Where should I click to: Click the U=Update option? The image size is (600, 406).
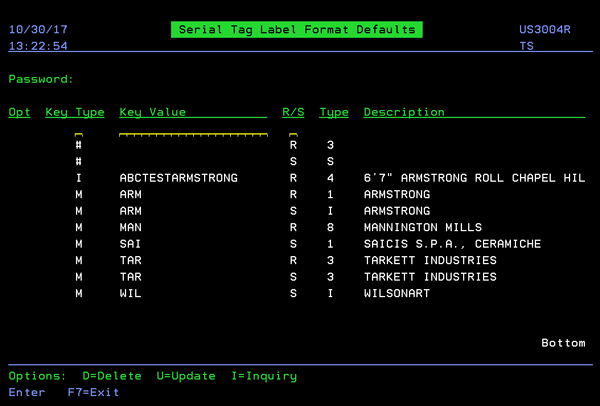[186, 376]
